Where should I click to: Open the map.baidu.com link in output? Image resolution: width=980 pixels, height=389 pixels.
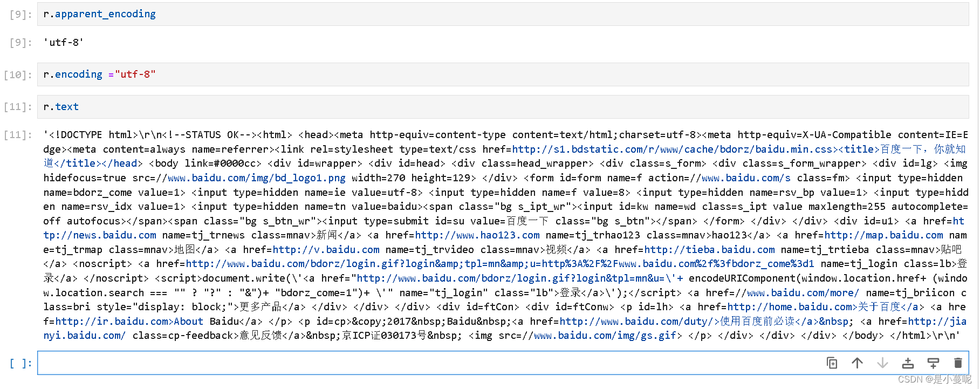click(884, 235)
